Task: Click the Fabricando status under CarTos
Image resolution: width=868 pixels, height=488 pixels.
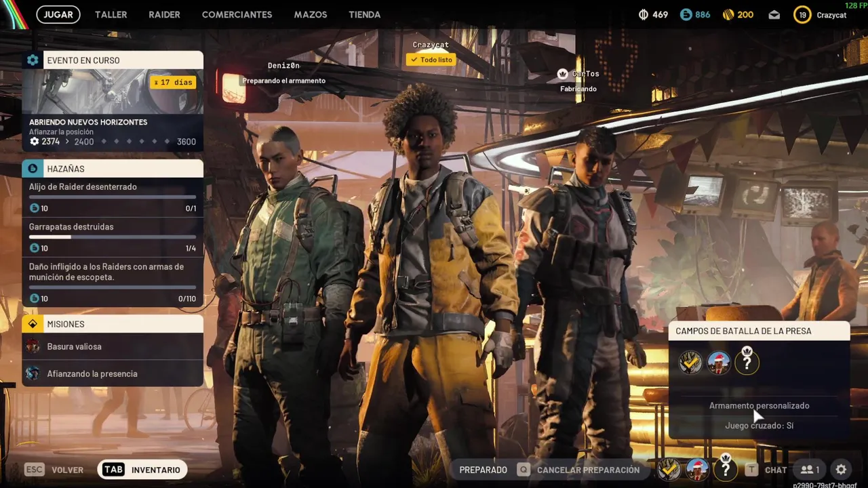Action: tap(578, 89)
